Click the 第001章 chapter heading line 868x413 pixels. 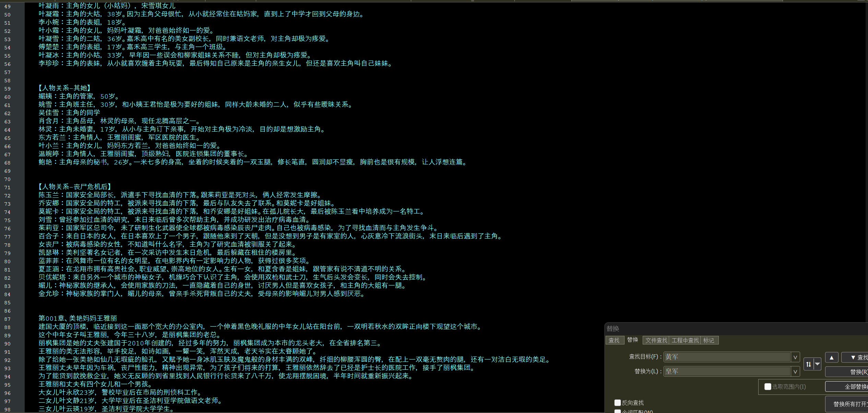78,318
